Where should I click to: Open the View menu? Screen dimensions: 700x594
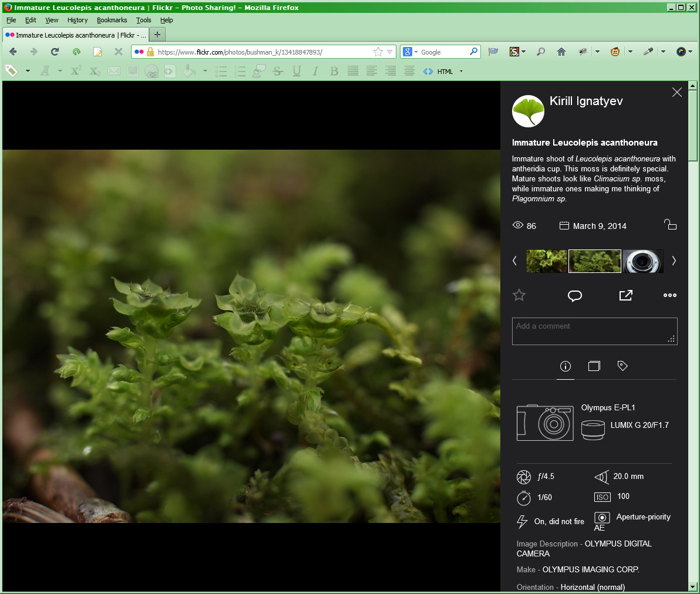(x=52, y=20)
